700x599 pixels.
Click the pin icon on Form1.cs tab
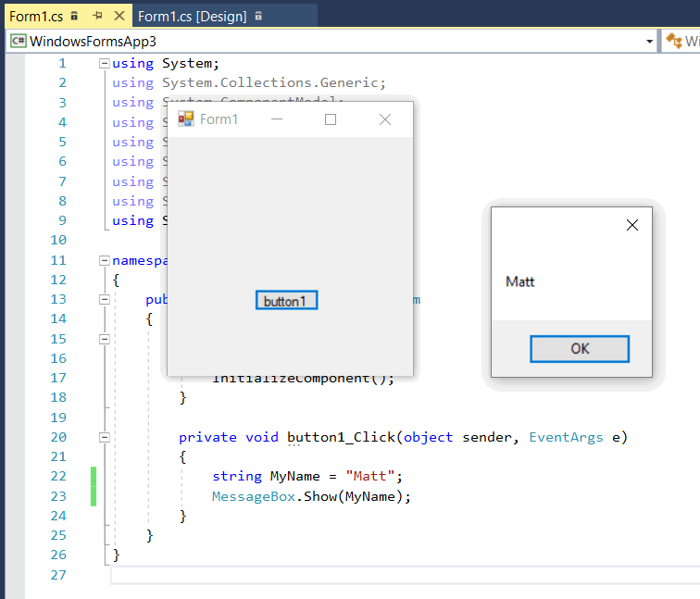[97, 16]
